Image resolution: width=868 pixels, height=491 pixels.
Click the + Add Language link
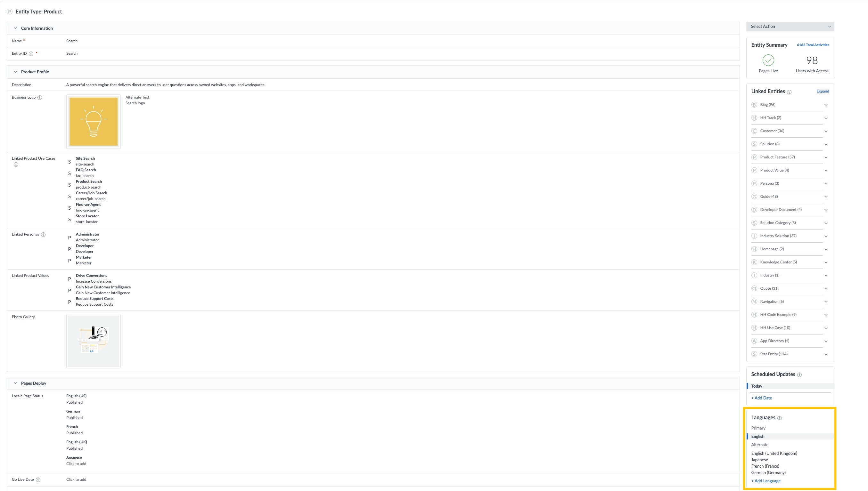(x=766, y=481)
